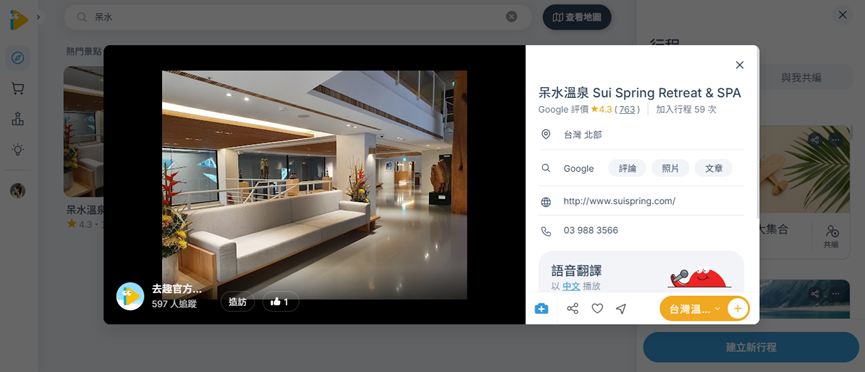Open the 763 Google reviews link

coord(627,109)
